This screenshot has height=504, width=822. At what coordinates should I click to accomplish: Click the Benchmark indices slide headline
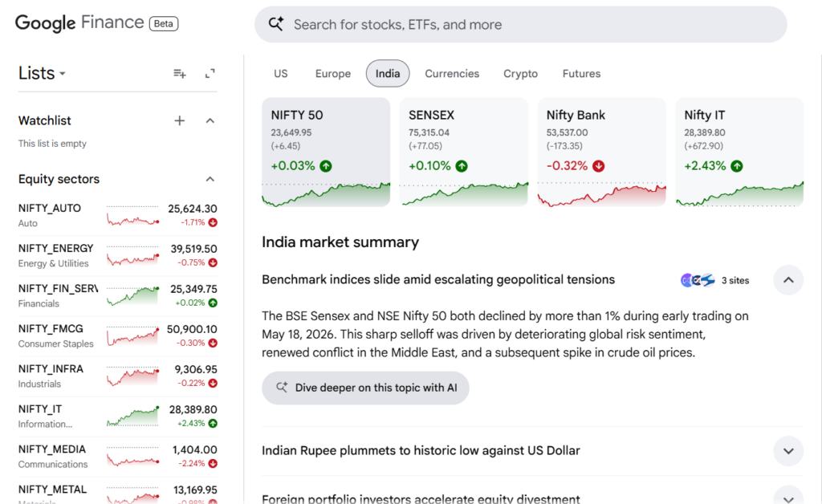pyautogui.click(x=438, y=280)
